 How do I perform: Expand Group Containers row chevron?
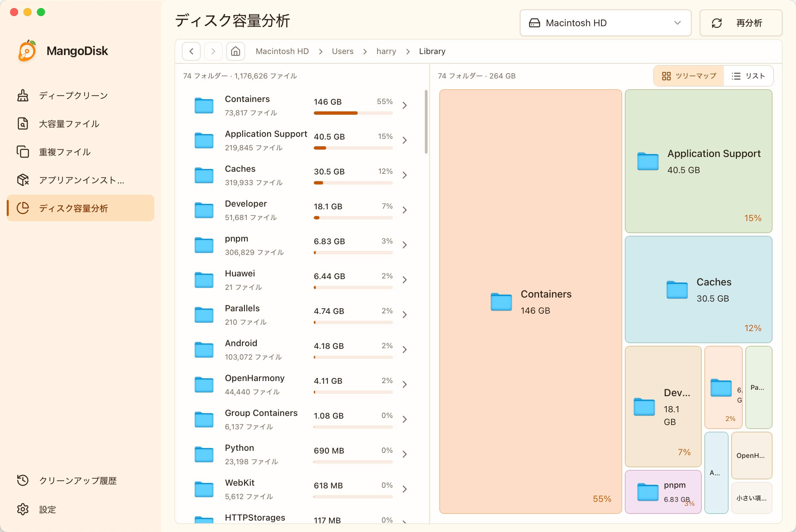(404, 420)
